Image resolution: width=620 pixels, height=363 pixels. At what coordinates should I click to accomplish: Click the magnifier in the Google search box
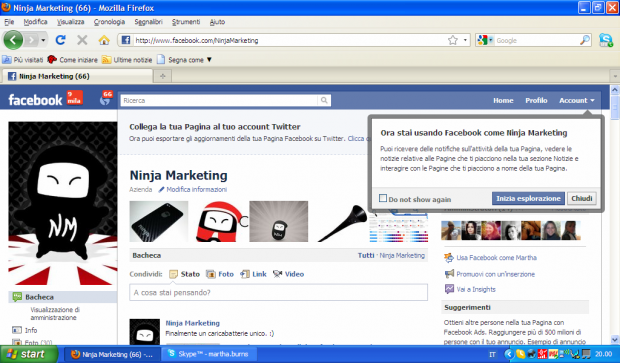click(x=584, y=40)
